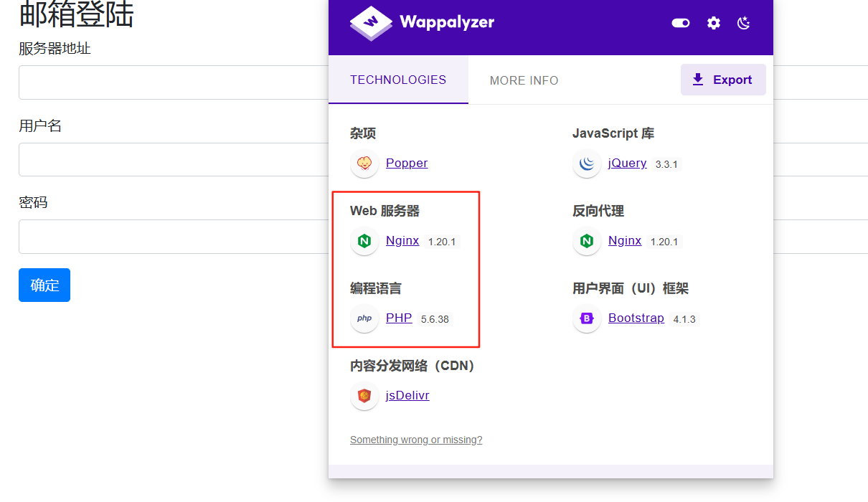Open the Bootstrap link
Screen dimensions: 868x502
[x=636, y=318]
